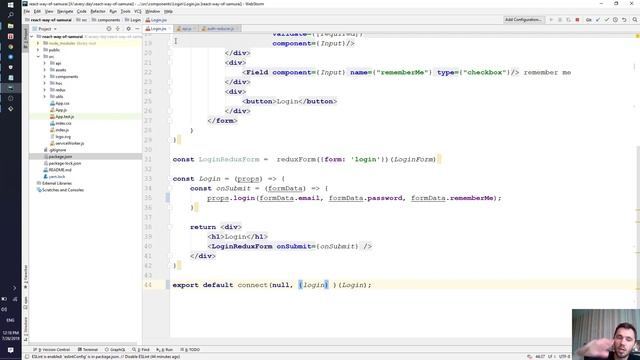Click the VCS commit checkmark icon

click(598, 20)
